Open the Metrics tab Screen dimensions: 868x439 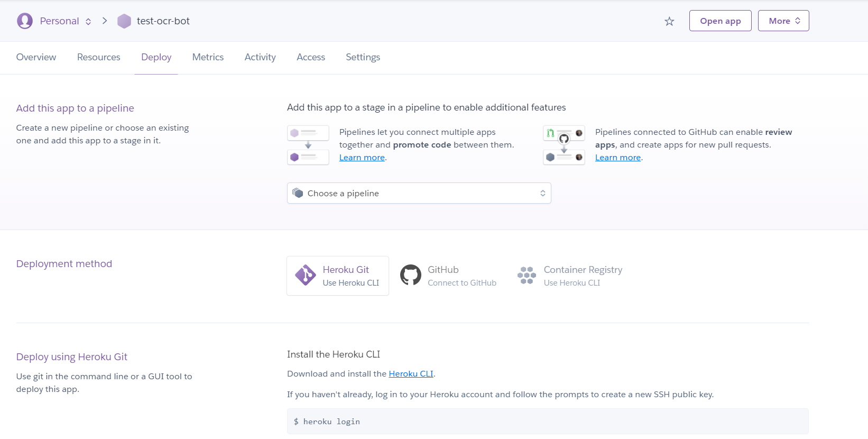click(208, 57)
